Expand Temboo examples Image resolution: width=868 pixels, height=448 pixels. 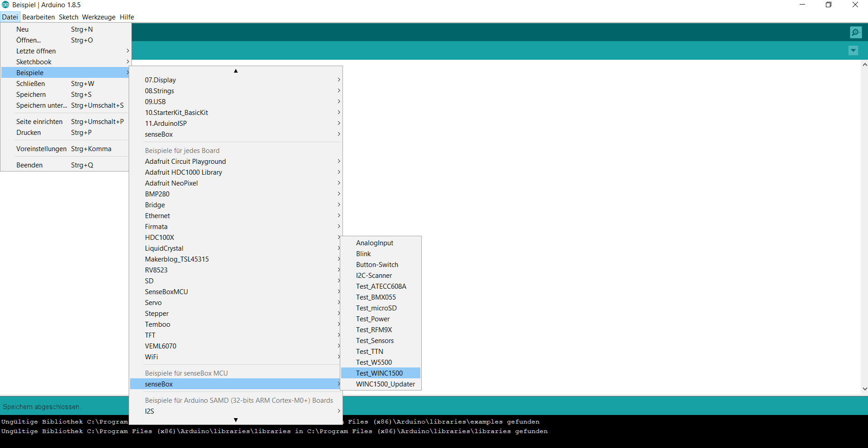click(236, 324)
